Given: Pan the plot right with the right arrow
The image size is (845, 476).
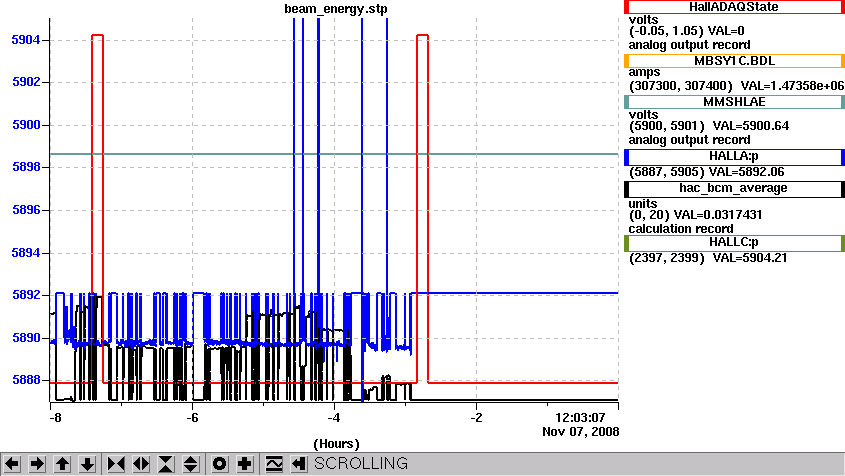Looking at the screenshot, I should pyautogui.click(x=37, y=464).
